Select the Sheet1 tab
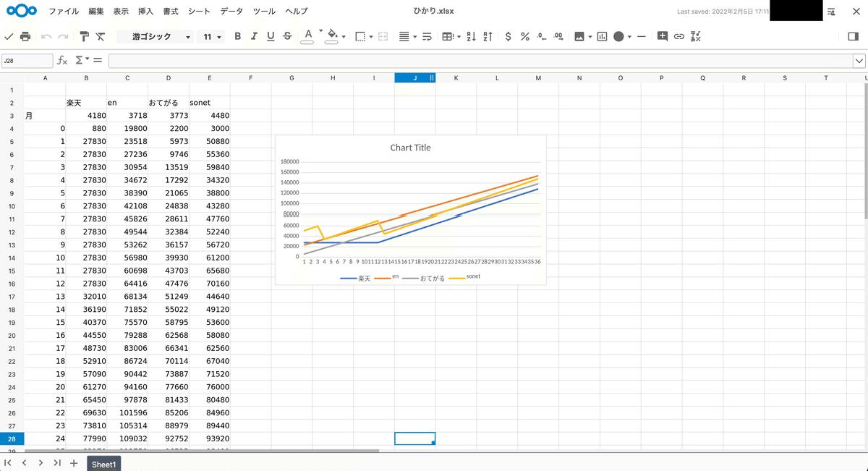The width and height of the screenshot is (868, 471). tap(103, 464)
